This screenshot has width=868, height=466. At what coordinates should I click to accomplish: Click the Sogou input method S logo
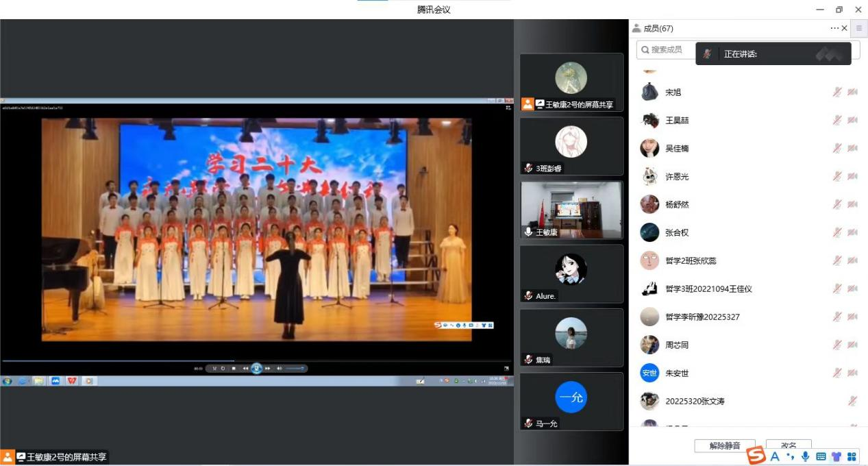point(756,456)
